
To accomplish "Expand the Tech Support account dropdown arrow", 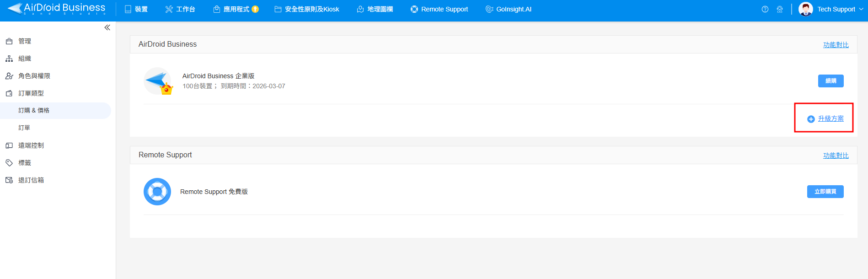I will pyautogui.click(x=861, y=9).
